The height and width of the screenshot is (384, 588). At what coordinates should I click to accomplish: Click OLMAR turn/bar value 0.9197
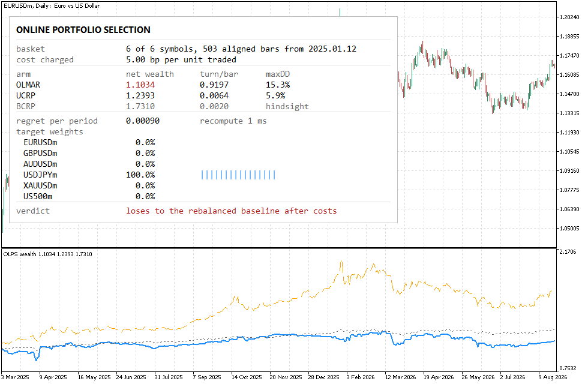[214, 85]
